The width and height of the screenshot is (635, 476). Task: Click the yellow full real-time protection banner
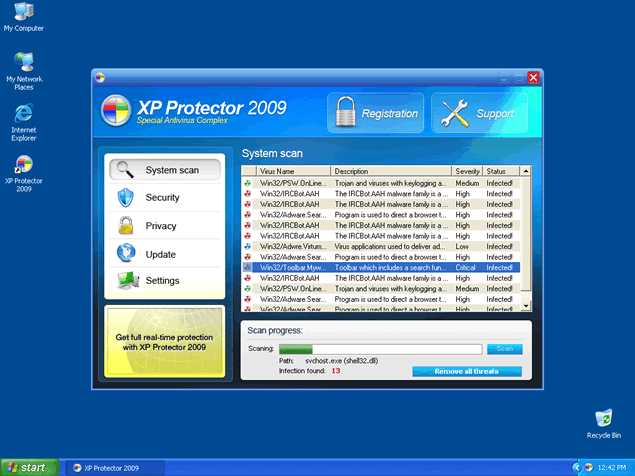[x=164, y=341]
